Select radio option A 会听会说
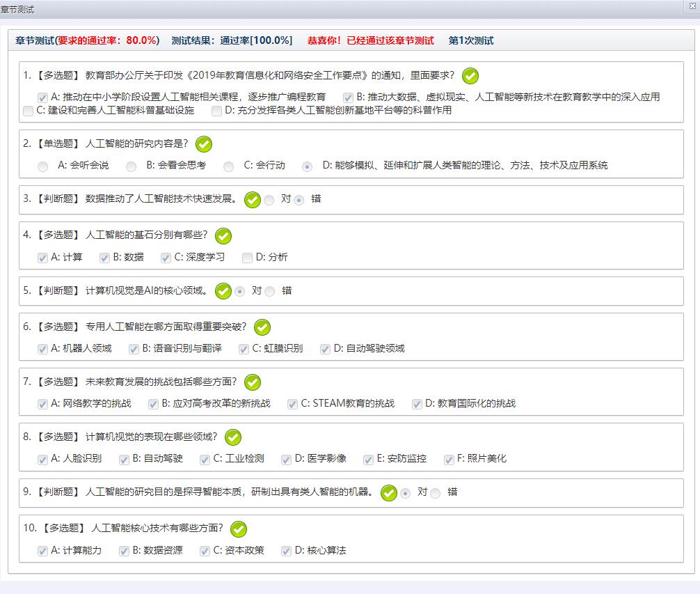 [43, 166]
